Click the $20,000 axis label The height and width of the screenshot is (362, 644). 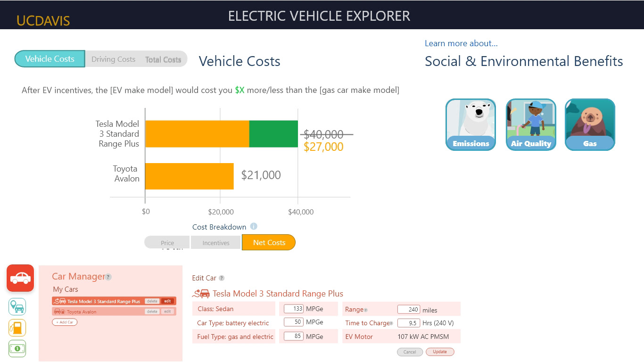221,212
